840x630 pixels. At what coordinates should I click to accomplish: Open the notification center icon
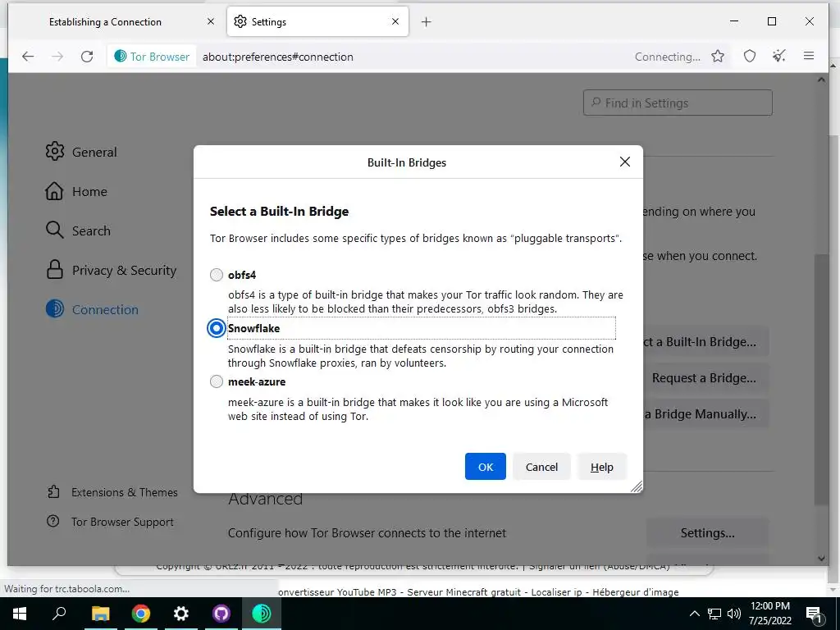(x=813, y=614)
